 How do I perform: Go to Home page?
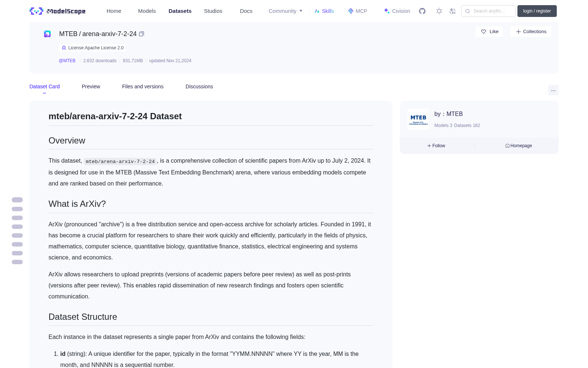point(114,11)
